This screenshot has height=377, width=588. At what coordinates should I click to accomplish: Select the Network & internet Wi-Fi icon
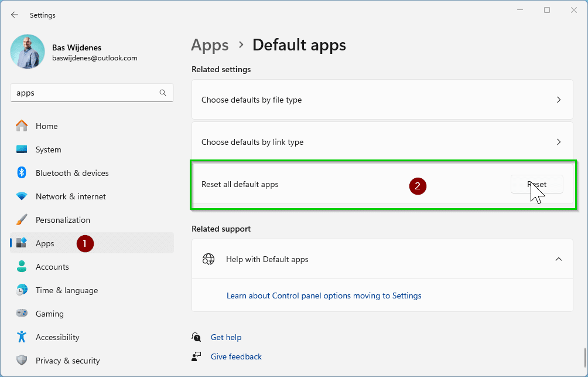point(22,196)
